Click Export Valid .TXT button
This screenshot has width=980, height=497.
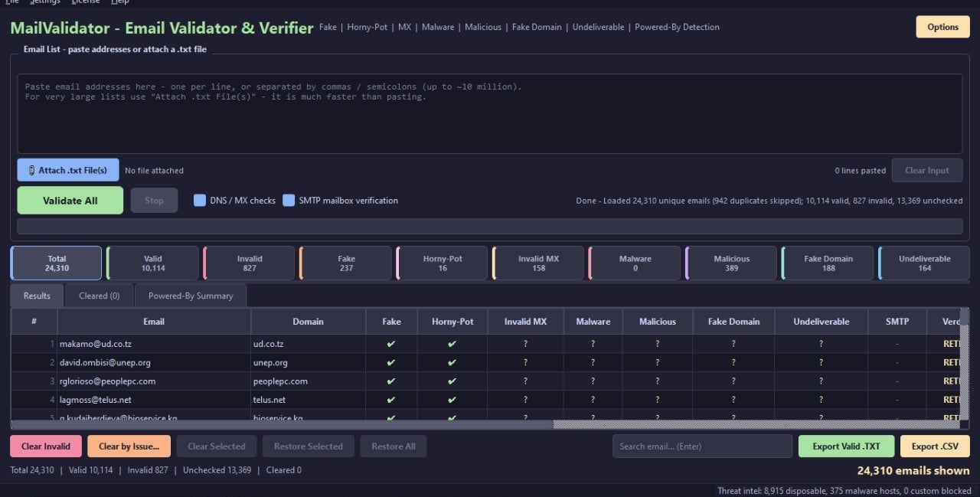pyautogui.click(x=846, y=446)
